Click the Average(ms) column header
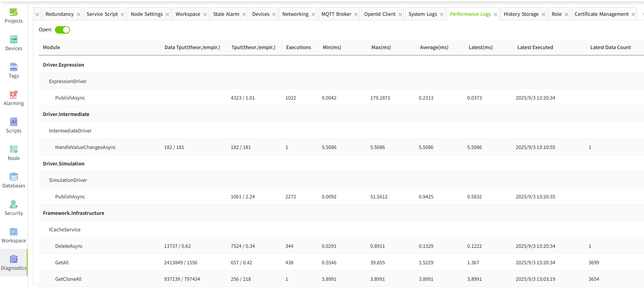Image resolution: width=644 pixels, height=289 pixels. [x=434, y=47]
